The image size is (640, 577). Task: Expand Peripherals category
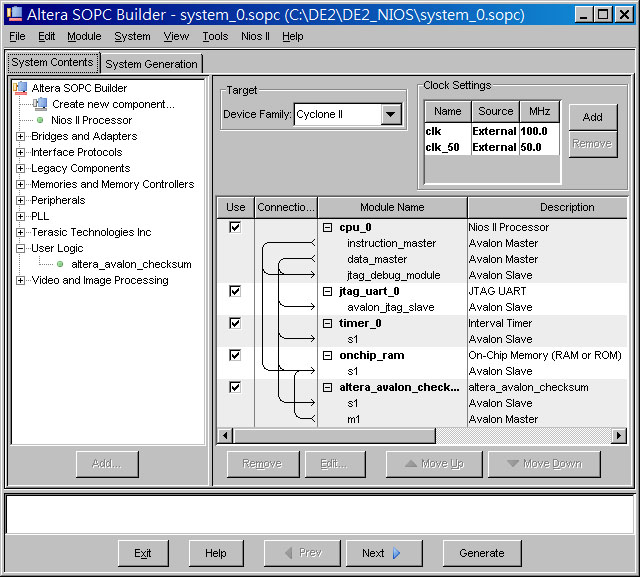click(20, 200)
